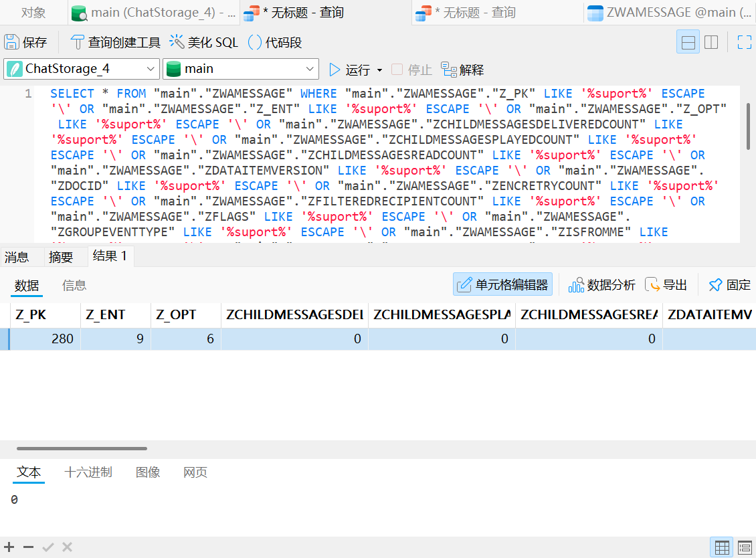Open the main database dropdown
This screenshot has height=558, width=756.
(241, 69)
